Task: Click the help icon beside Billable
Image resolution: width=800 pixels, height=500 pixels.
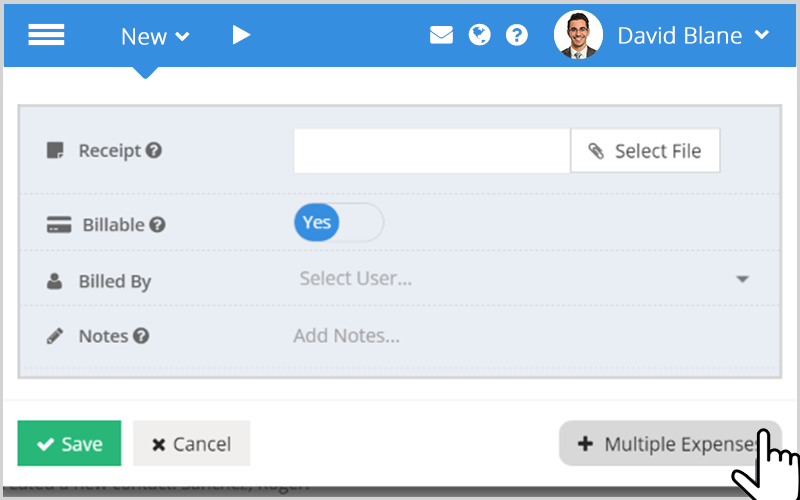Action: (x=157, y=224)
